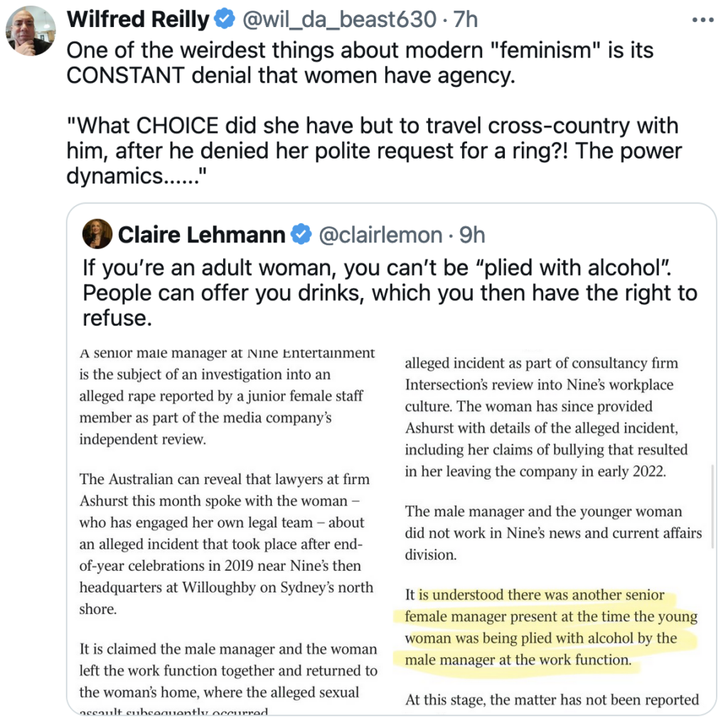Click the @wil_da_beast630 handle

[x=338, y=20]
